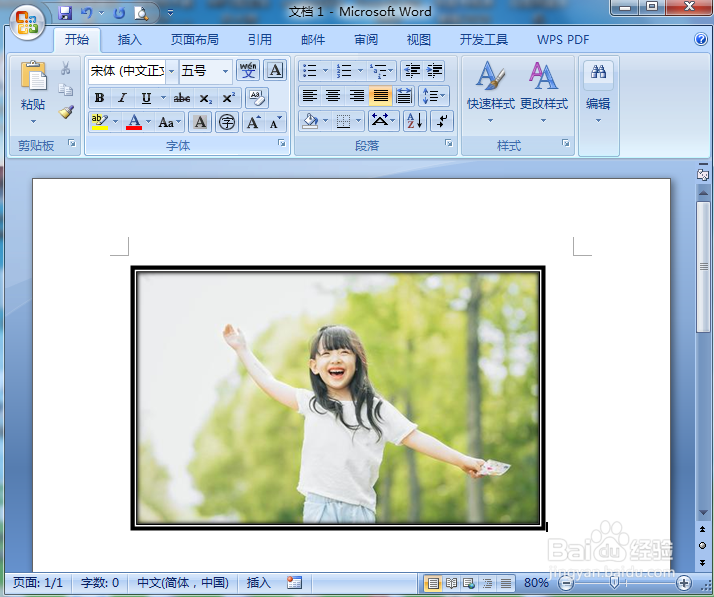Apply distributed alignment to the paragraph
Screen dimensions: 714x597
click(404, 96)
